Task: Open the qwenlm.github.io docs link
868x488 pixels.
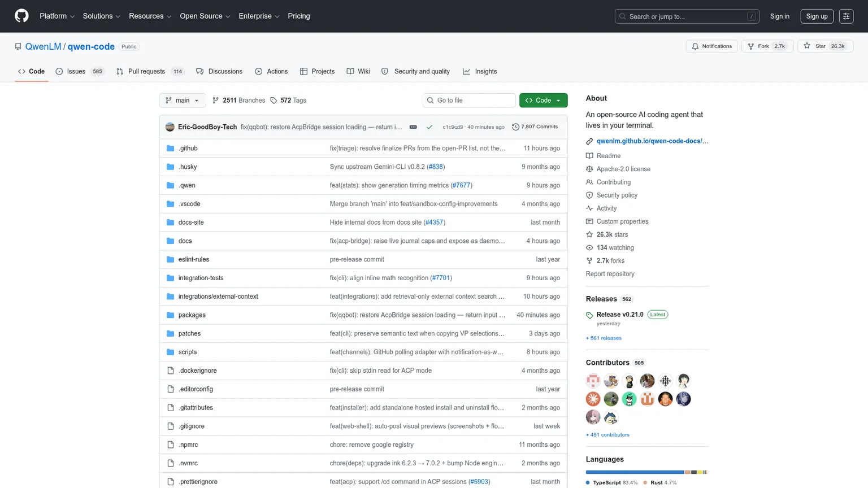Action: point(652,141)
